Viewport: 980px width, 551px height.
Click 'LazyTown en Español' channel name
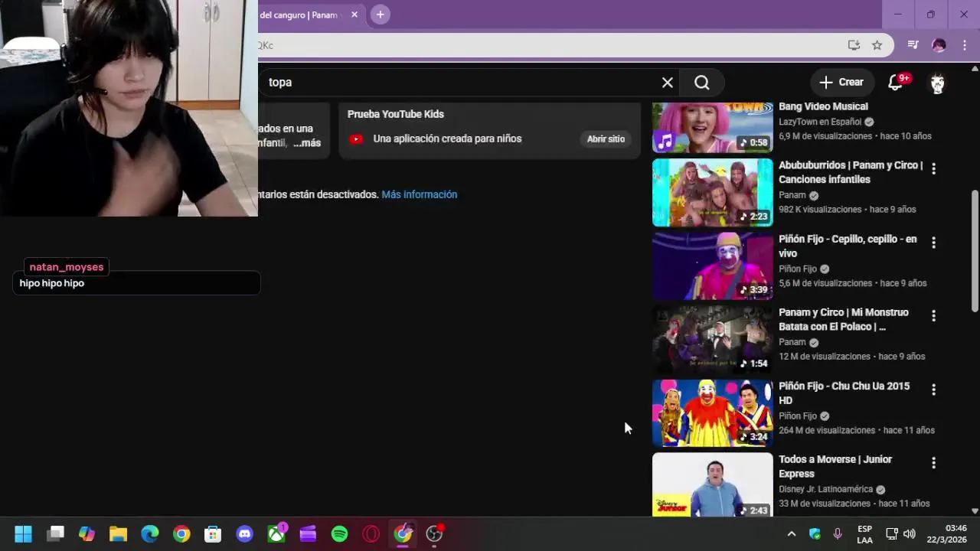[x=820, y=122]
